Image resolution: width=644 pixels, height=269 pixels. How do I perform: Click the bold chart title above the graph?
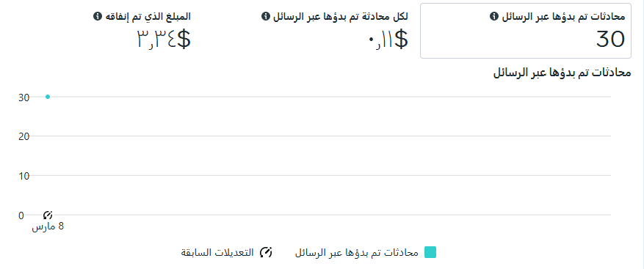[562, 73]
